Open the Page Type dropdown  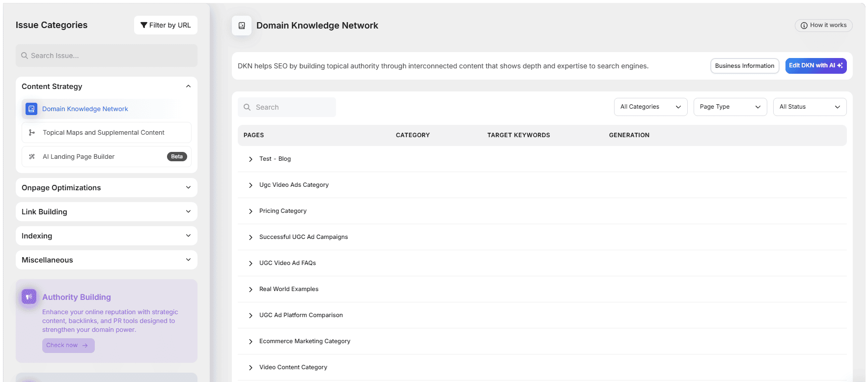[x=729, y=107]
